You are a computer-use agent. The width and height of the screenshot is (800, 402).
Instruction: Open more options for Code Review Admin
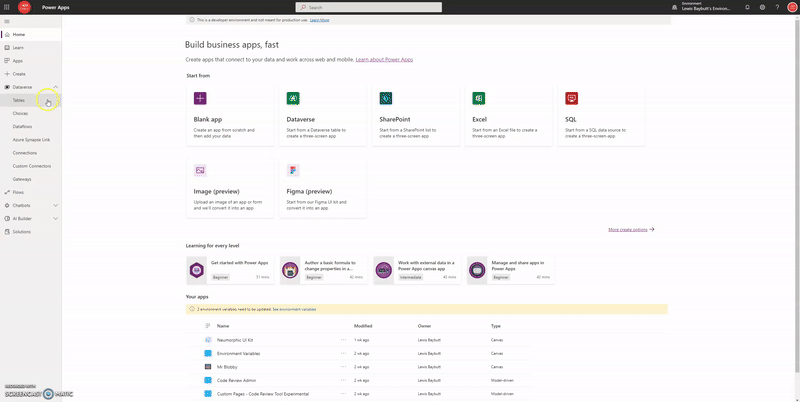pos(343,380)
